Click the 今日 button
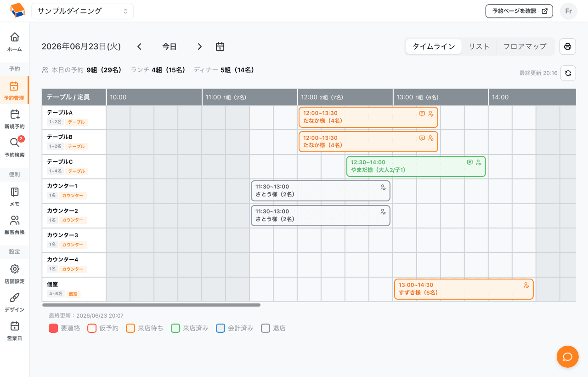 click(170, 46)
